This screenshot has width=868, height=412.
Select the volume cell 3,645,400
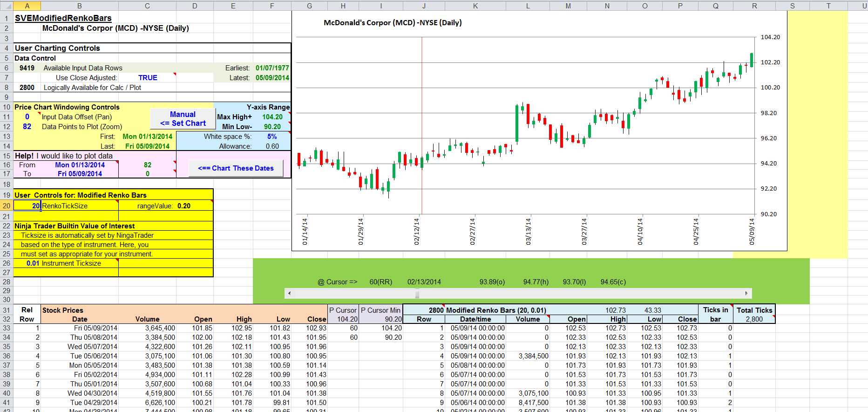(x=148, y=328)
